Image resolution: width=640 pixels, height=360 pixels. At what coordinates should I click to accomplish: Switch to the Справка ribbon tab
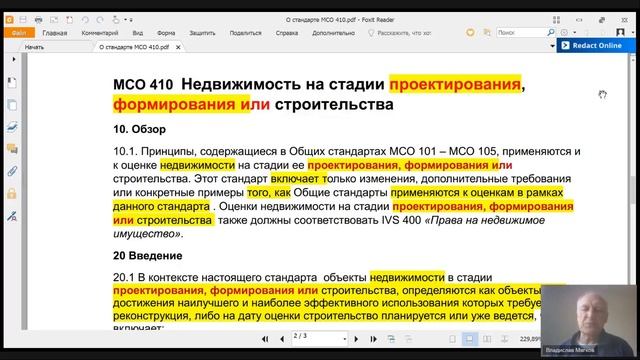coord(287,33)
